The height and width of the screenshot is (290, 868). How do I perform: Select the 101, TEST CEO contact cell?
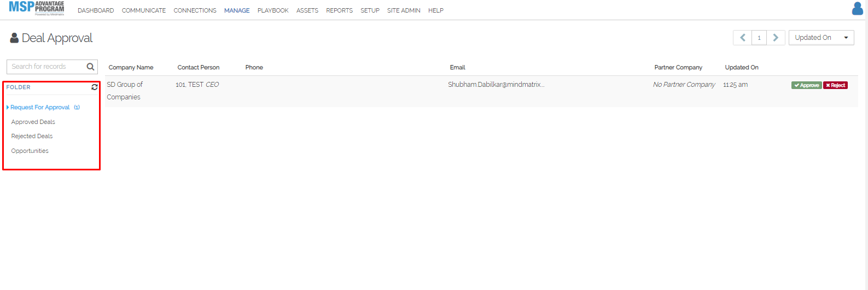(x=197, y=85)
